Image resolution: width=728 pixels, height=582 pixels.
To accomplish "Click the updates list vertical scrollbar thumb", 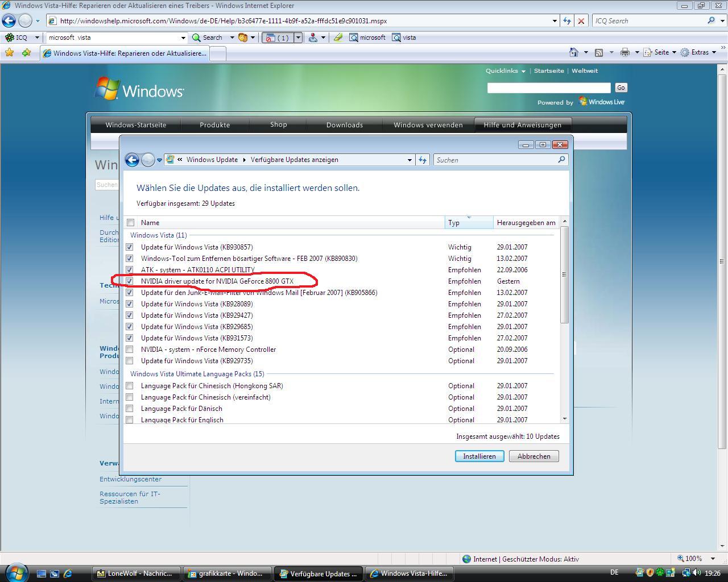I will [x=564, y=275].
